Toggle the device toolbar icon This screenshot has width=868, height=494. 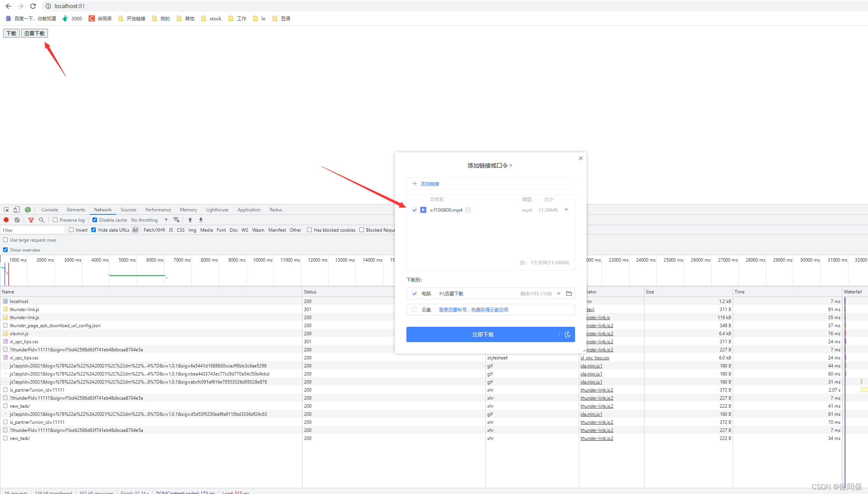click(x=16, y=210)
